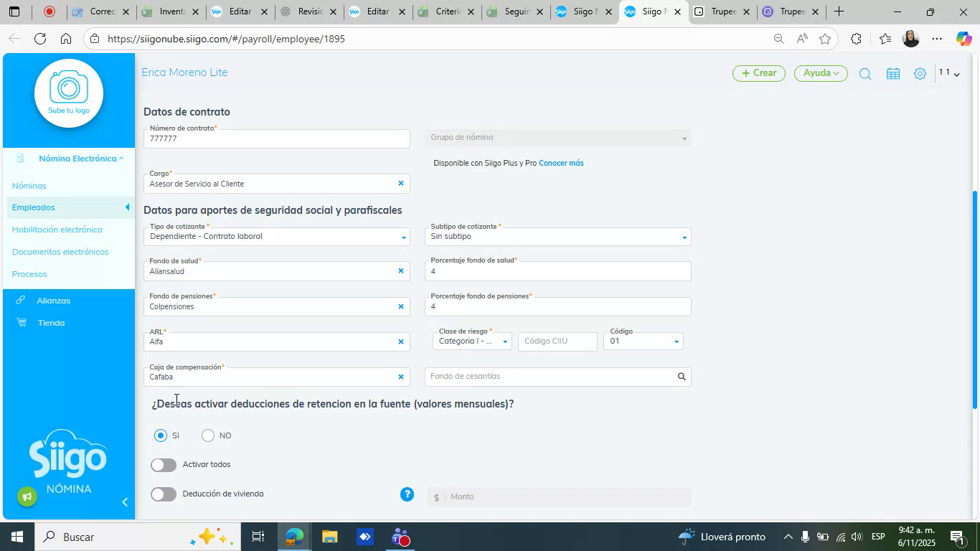980x551 pixels.
Task: Open the search magnifier icon in Siigo header
Action: pyautogui.click(x=865, y=73)
